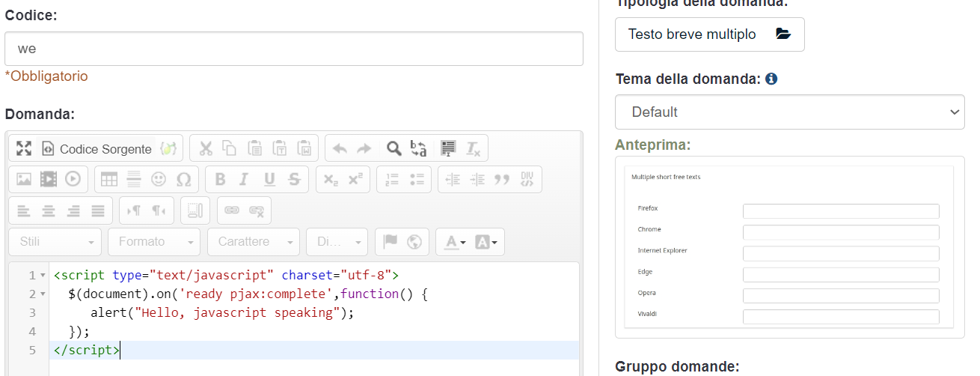Viewport: 980px width, 376px height.
Task: Click the Replace text icon
Action: pos(419,148)
